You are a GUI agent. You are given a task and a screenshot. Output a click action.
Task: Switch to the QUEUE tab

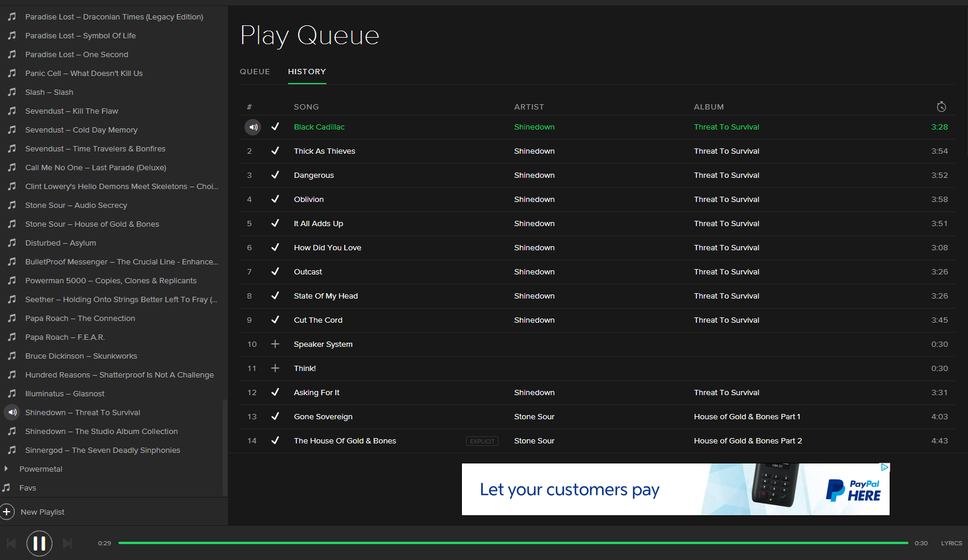coord(255,71)
